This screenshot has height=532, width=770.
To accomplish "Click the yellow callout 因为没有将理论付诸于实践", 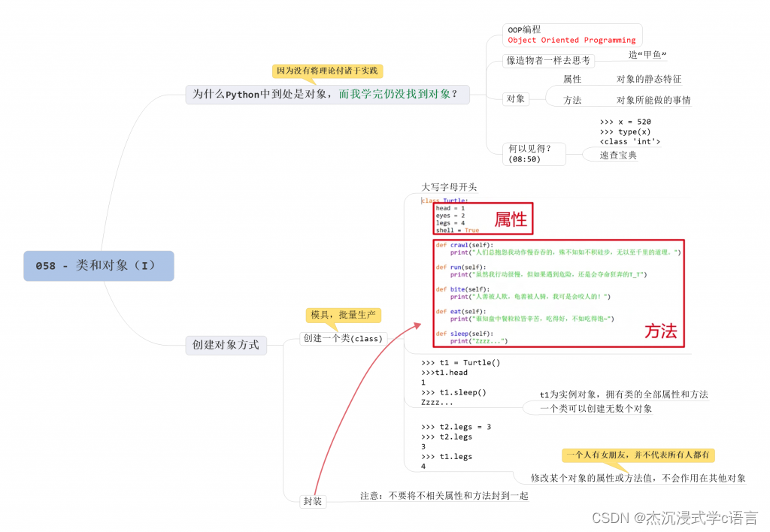I will [327, 71].
